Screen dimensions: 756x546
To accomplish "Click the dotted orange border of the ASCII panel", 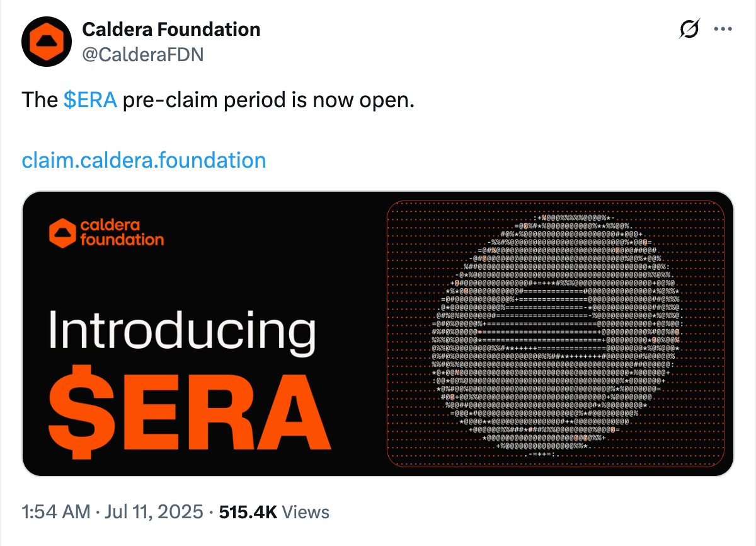I will 387,334.
